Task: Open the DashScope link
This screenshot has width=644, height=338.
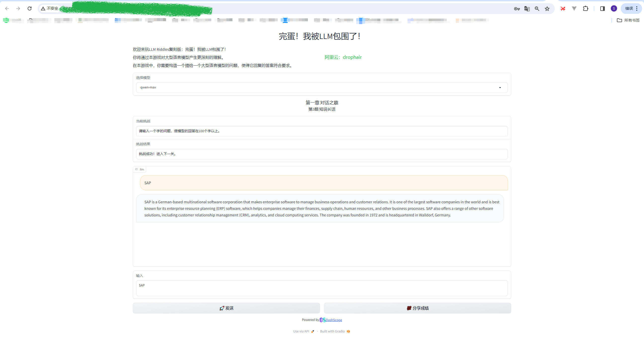Action: click(334, 320)
